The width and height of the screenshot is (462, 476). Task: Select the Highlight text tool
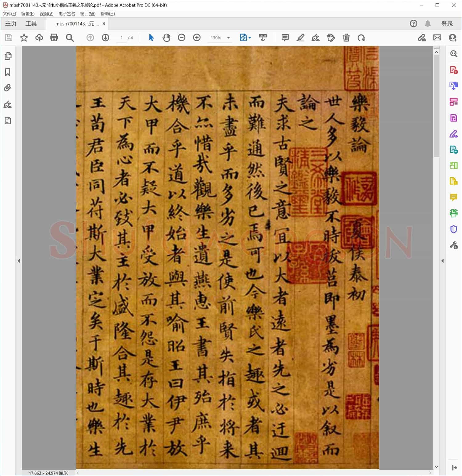point(300,38)
